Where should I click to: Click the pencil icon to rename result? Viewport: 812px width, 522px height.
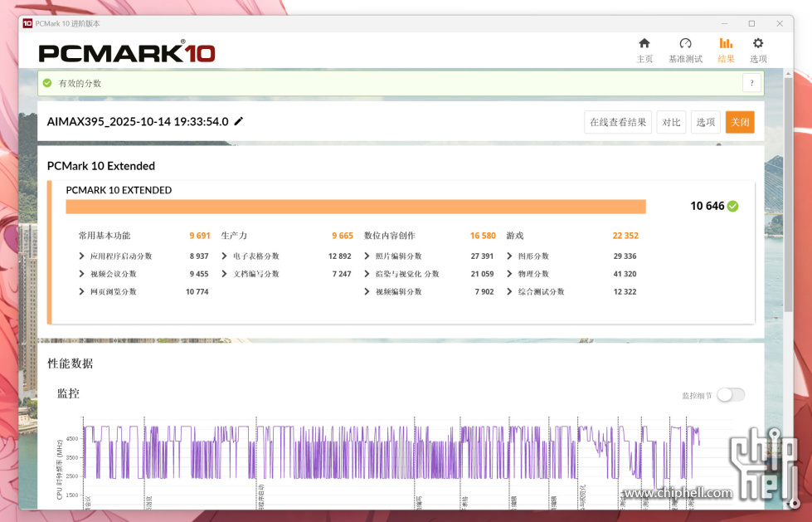pos(239,121)
